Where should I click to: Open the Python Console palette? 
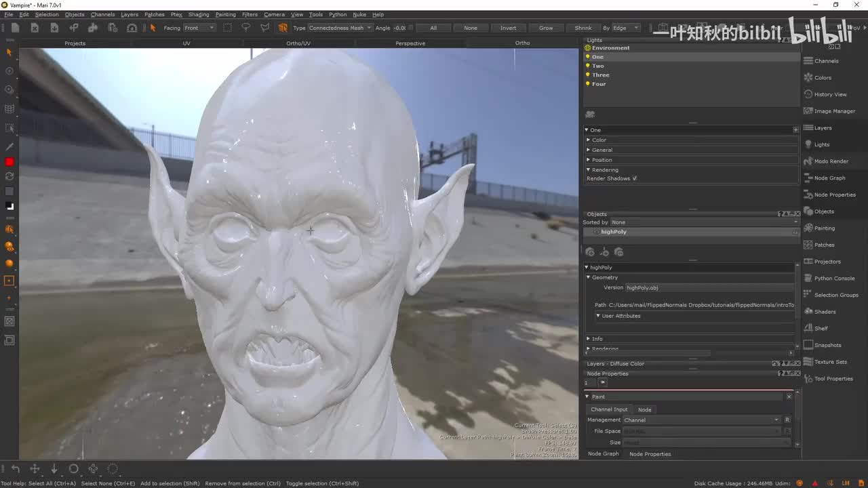(x=834, y=278)
